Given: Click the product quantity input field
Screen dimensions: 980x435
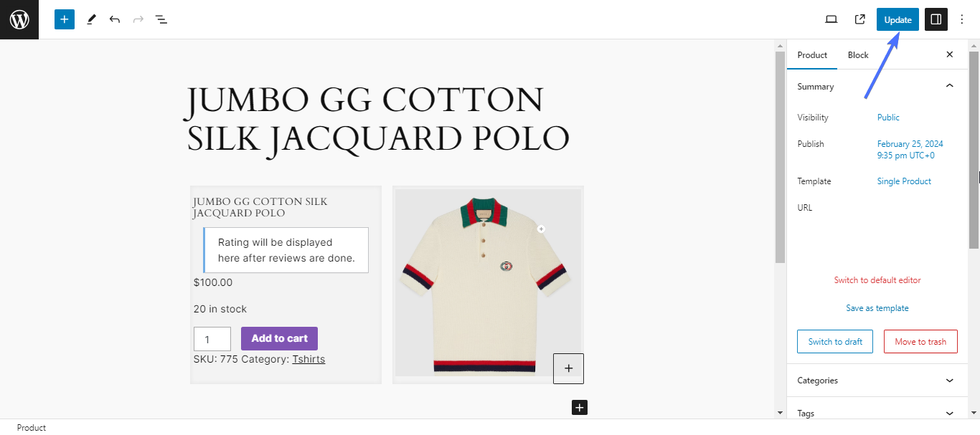Looking at the screenshot, I should point(212,339).
